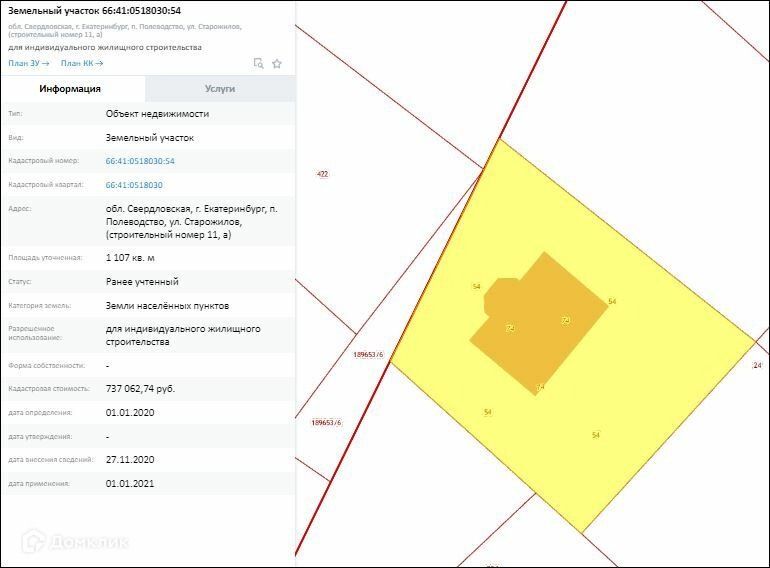Viewport: 770px width, 568px height.
Task: Click the parcel title heading text
Action: point(94,10)
